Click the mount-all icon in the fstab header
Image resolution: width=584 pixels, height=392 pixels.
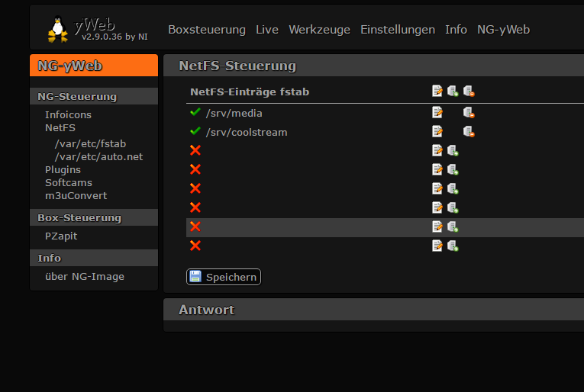coord(453,92)
